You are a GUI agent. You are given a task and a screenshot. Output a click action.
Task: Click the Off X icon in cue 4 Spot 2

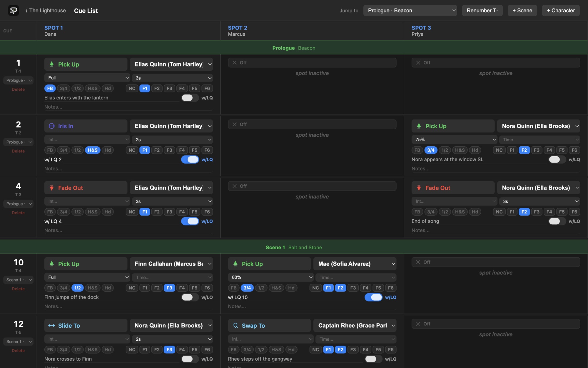coord(235,186)
